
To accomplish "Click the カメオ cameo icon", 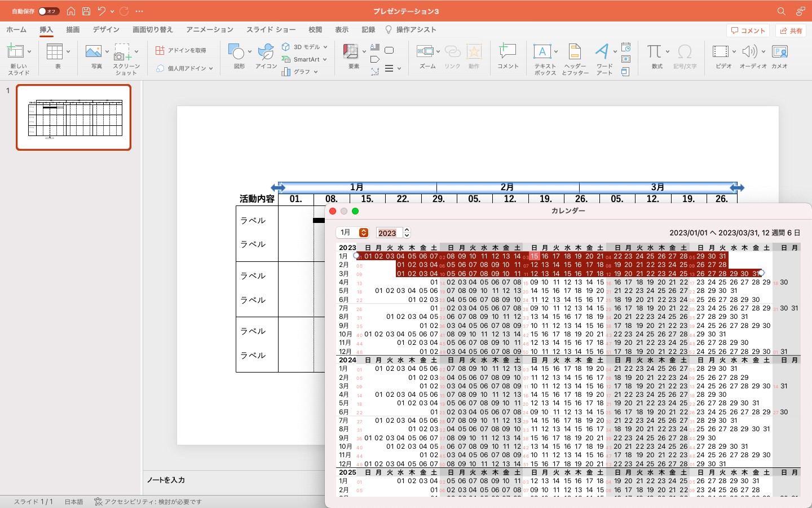I will point(779,51).
